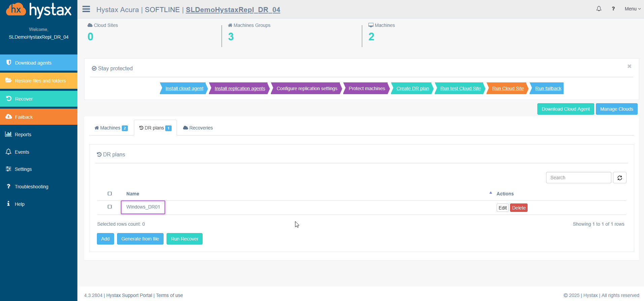Click the Manage Clouds button
The width and height of the screenshot is (644, 301).
pos(616,109)
